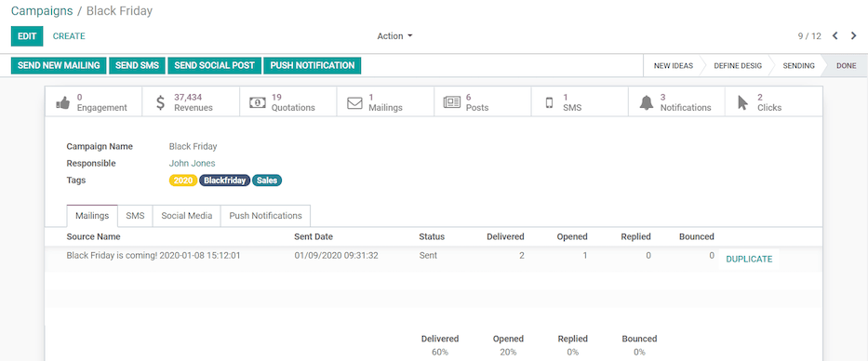Open 6 Posts stat button

point(483,101)
